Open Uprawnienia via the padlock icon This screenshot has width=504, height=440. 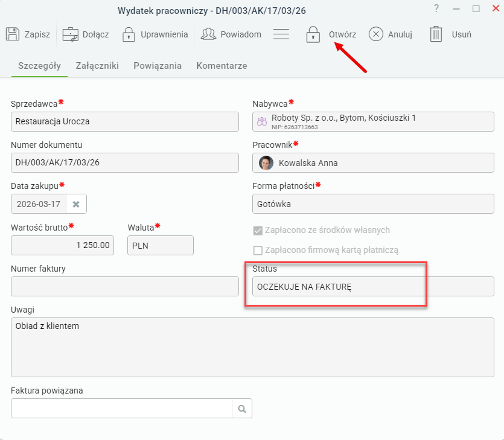(129, 34)
